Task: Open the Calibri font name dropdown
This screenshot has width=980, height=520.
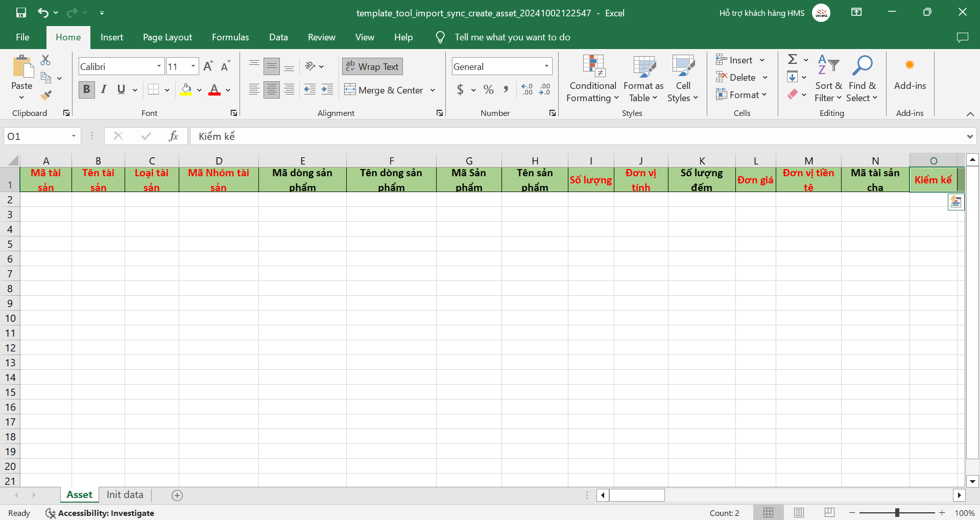Action: pos(159,66)
